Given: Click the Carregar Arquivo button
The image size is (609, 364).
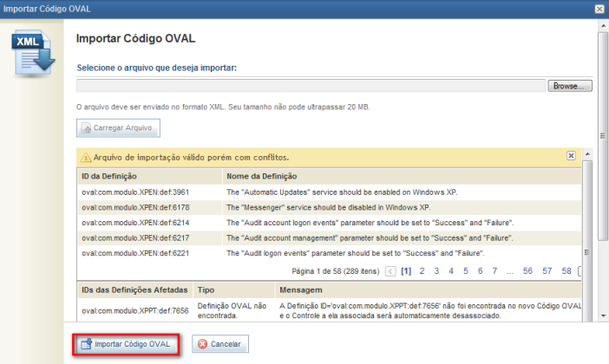Looking at the screenshot, I should pyautogui.click(x=118, y=128).
